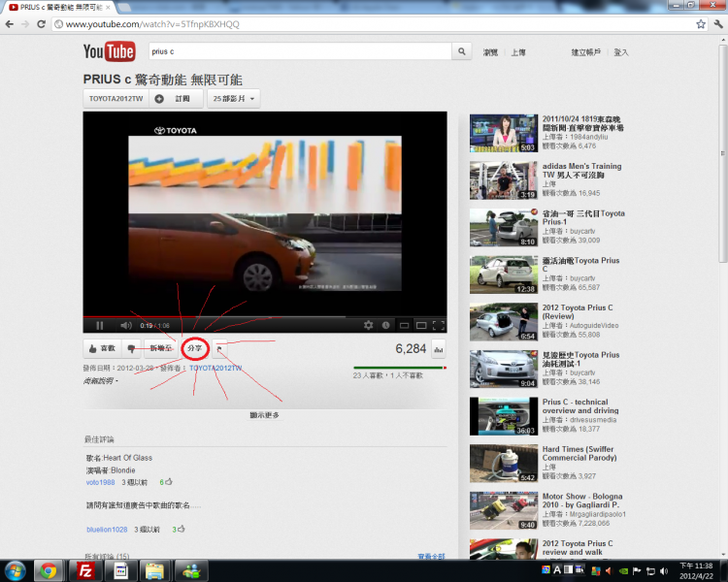728x582 pixels.
Task: Click View all comments link
Action: click(431, 556)
